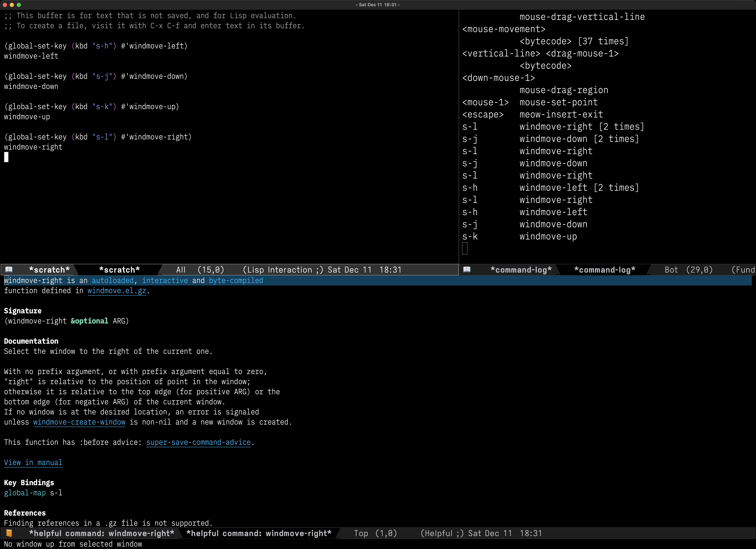Place cursor on (global-set-key (kbd "s-j") line

coord(96,76)
